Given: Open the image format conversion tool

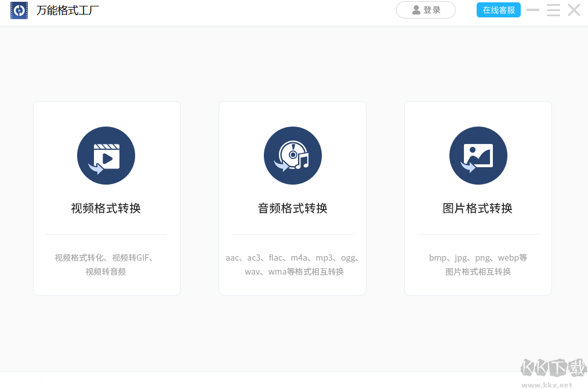Looking at the screenshot, I should point(478,197).
